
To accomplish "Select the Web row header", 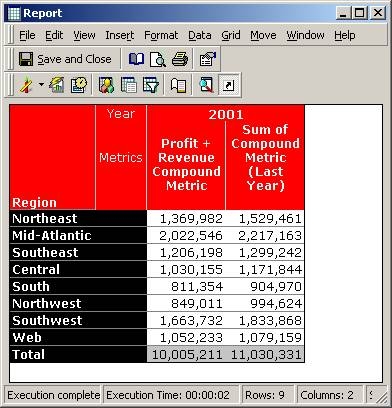I will pos(78,337).
